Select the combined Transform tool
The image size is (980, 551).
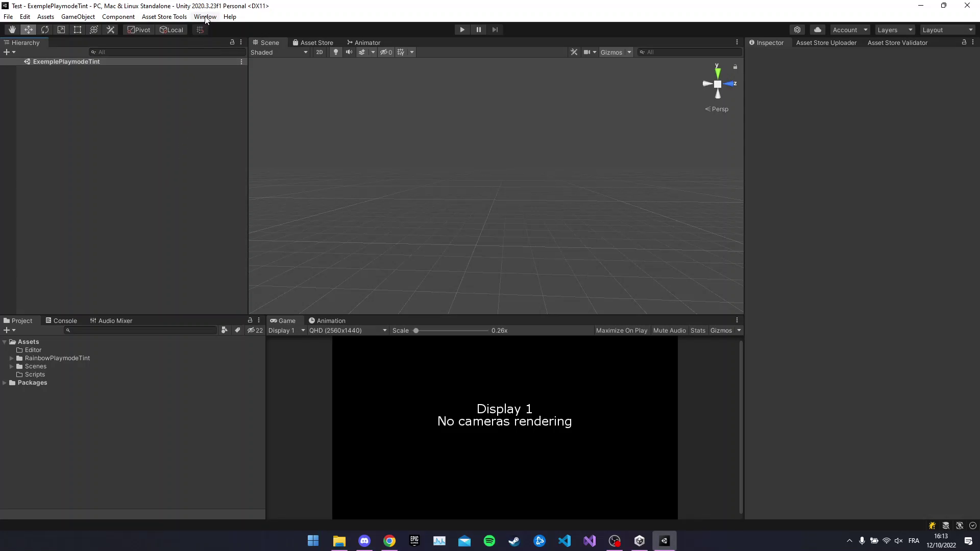click(94, 30)
